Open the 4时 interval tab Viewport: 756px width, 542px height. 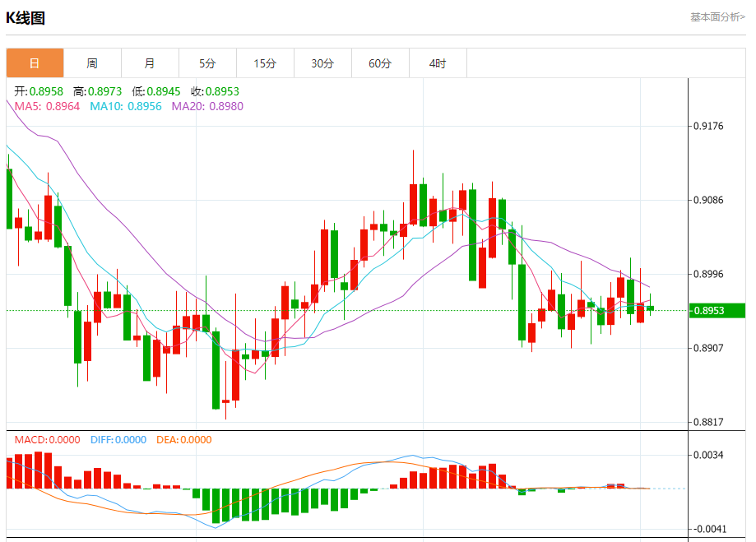[x=438, y=63]
